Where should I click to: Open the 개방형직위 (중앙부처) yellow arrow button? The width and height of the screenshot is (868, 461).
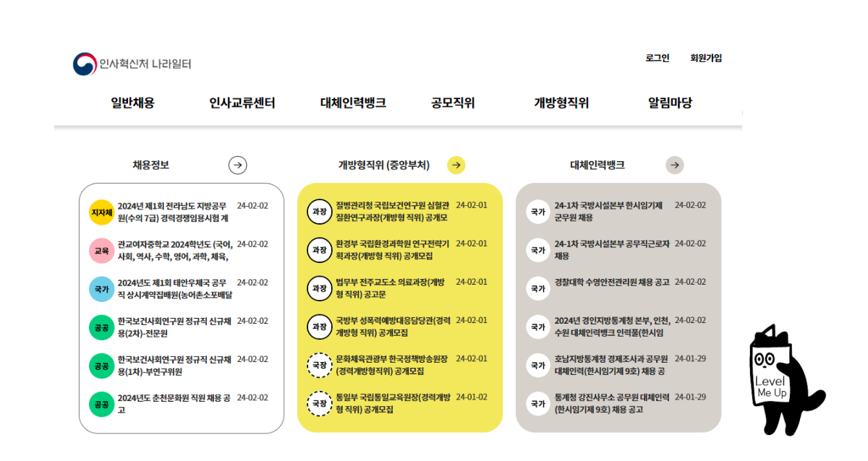[456, 165]
